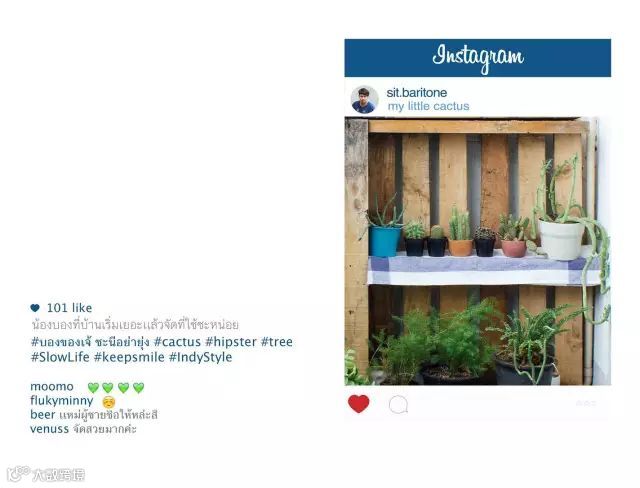Click flukyminny's emoji face
The image size is (640, 488).
(109, 402)
